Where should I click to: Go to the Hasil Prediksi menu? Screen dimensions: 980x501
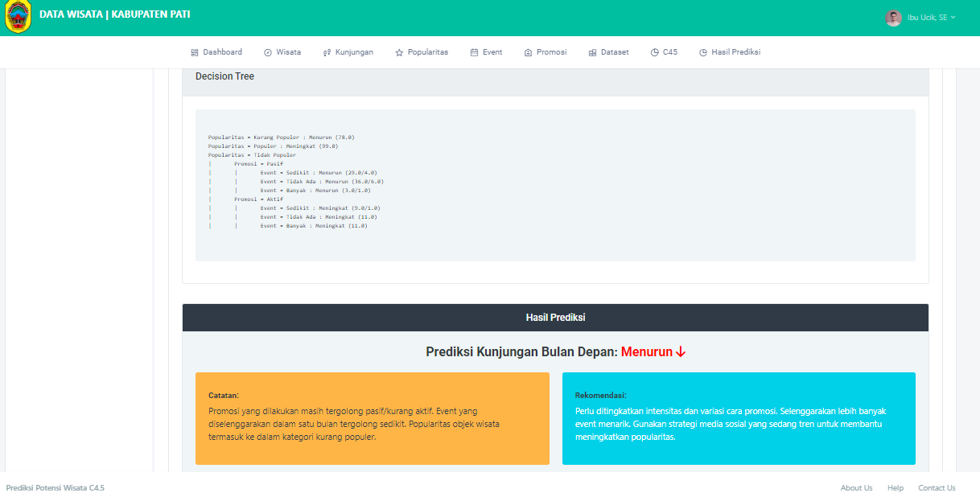click(x=735, y=52)
